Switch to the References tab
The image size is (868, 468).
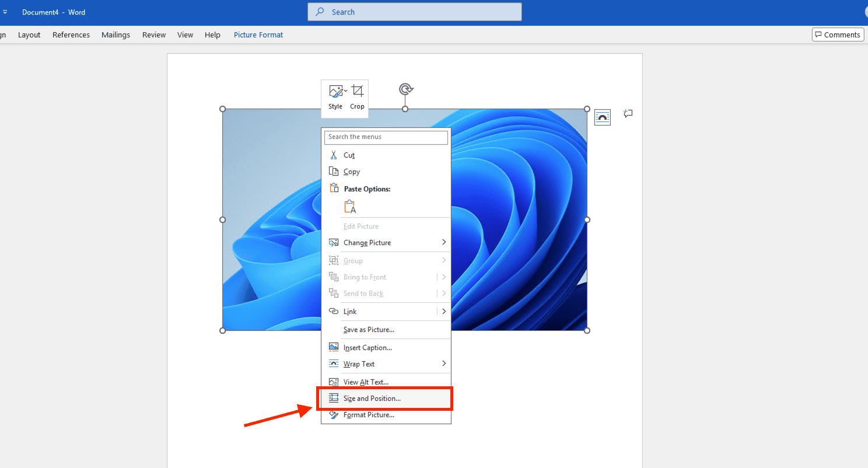pyautogui.click(x=71, y=35)
